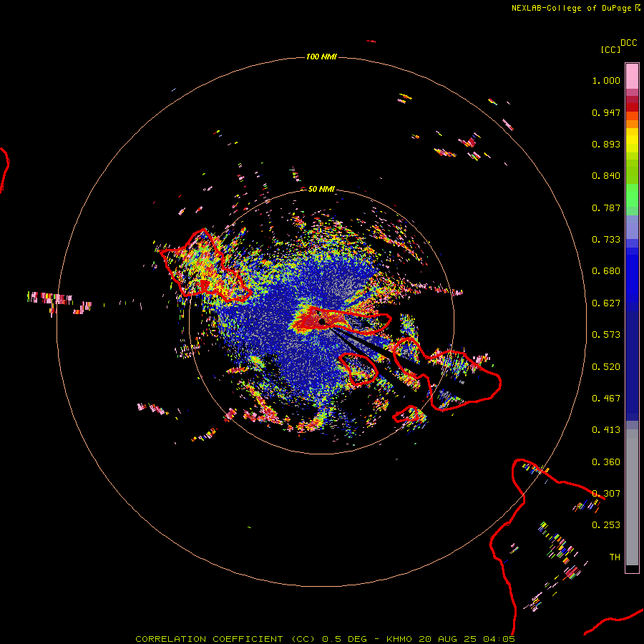Click the 50 NMI range ring label
The height and width of the screenshot is (644, 644).
pyautogui.click(x=321, y=189)
